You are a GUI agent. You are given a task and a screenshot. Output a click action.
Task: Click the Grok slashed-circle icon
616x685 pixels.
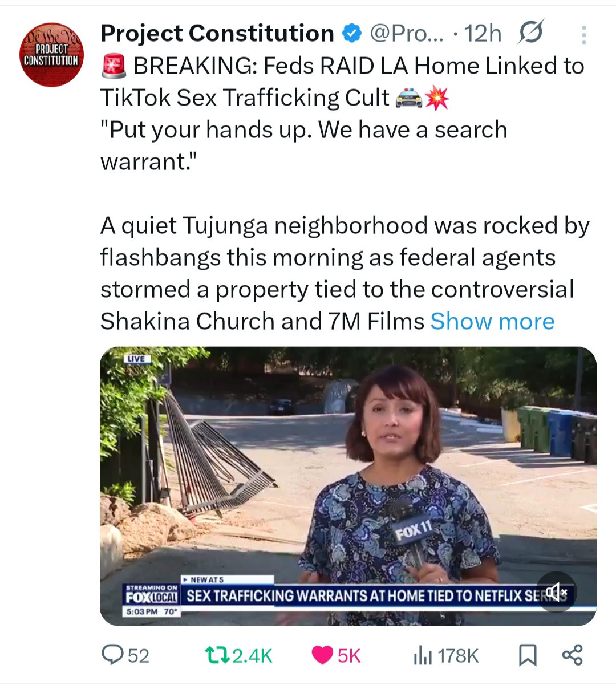pos(530,33)
